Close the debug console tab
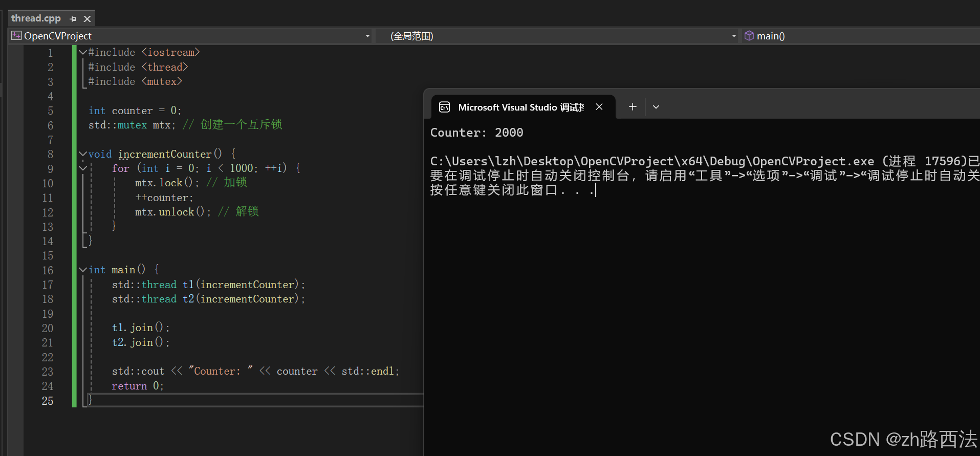 (599, 107)
